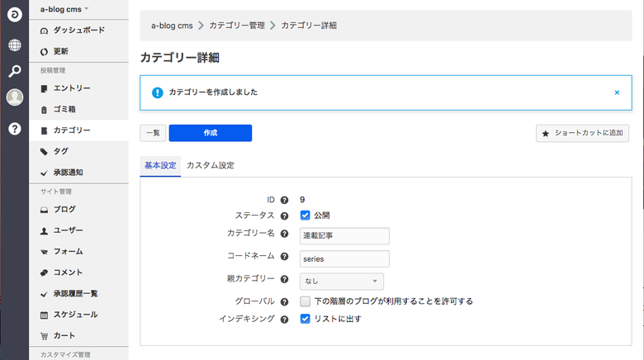Screen dimensions: 644x360
Task: Click the category icon beside カテゴリー
Action: click(44, 130)
